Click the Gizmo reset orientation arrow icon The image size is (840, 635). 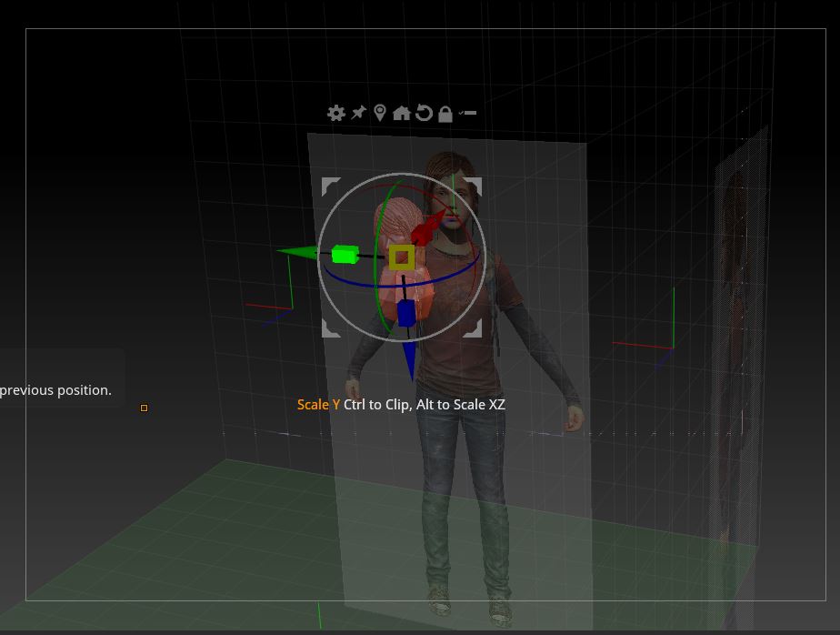coord(424,113)
